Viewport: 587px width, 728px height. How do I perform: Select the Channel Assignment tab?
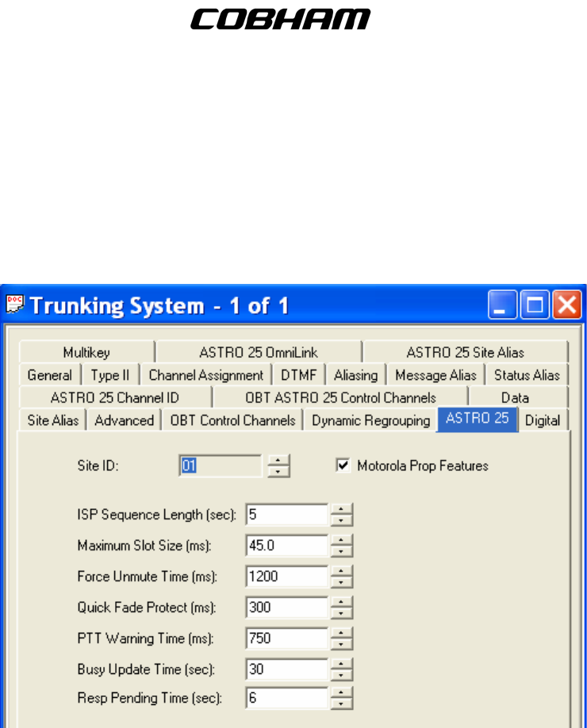[x=205, y=374]
